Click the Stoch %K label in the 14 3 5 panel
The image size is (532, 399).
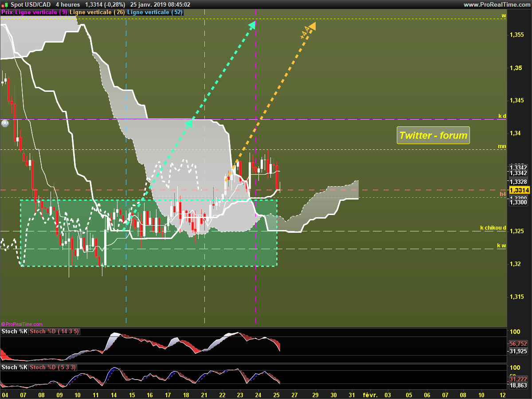pos(15,332)
